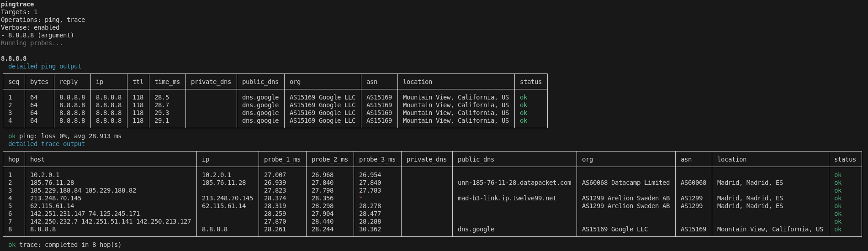Click the private_dns header in the trace table

[x=426, y=159]
